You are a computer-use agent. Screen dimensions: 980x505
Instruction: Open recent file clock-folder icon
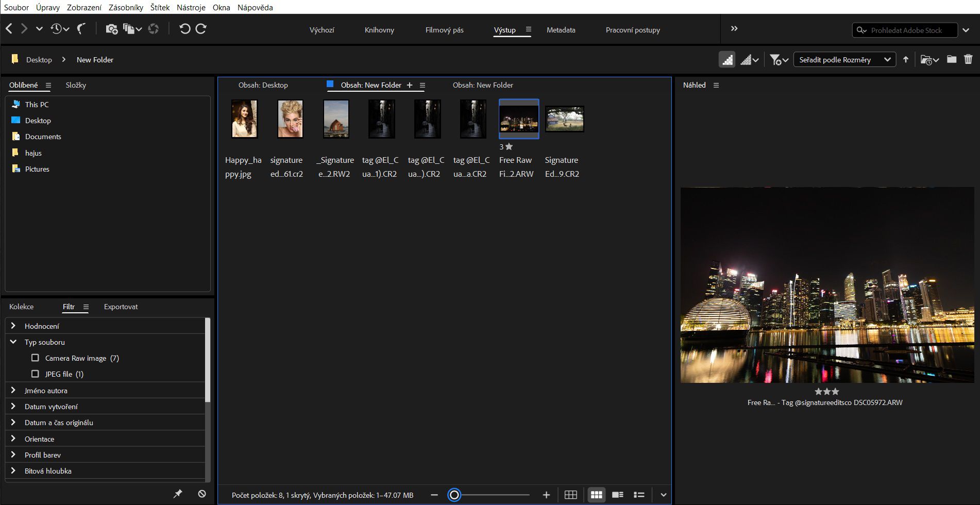coord(930,60)
